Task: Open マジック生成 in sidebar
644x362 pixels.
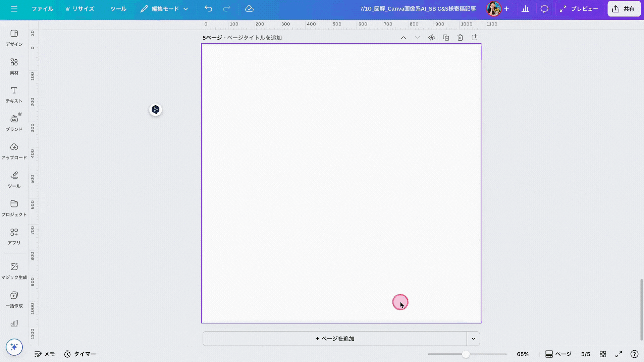Action: coord(14,271)
